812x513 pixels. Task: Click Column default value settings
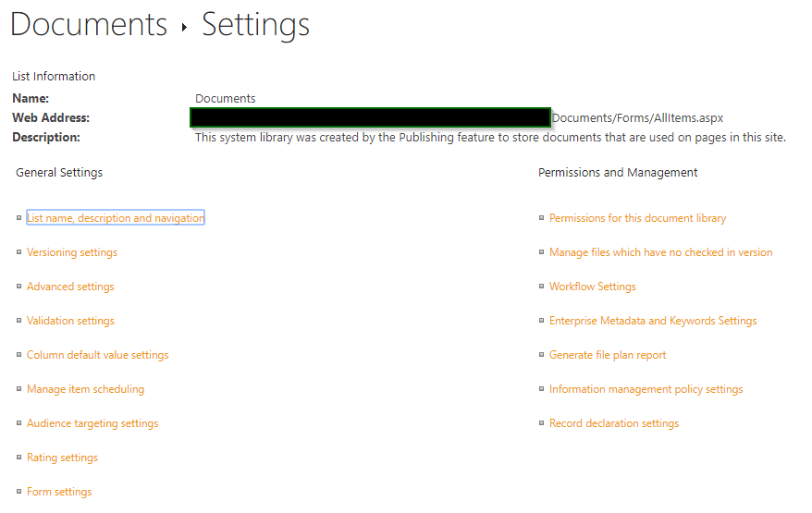[97, 355]
